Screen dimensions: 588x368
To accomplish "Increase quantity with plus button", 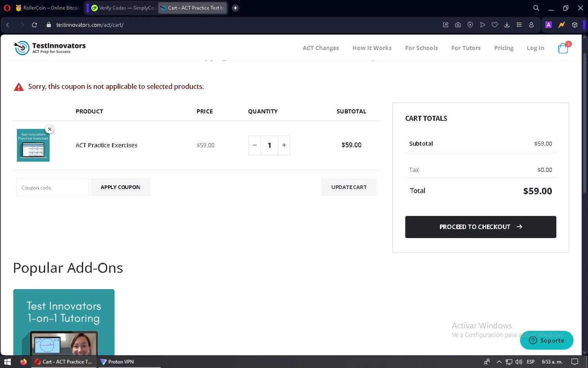I will pos(284,145).
